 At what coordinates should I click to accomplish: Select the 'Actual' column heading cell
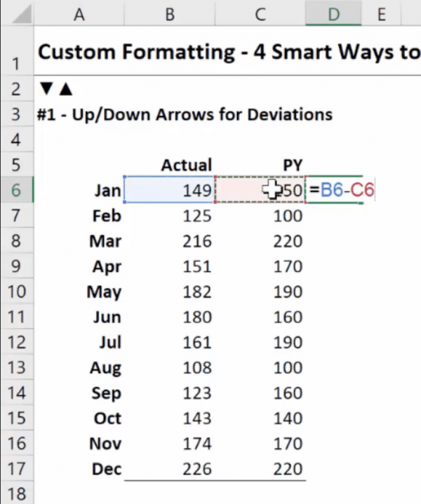click(x=186, y=165)
